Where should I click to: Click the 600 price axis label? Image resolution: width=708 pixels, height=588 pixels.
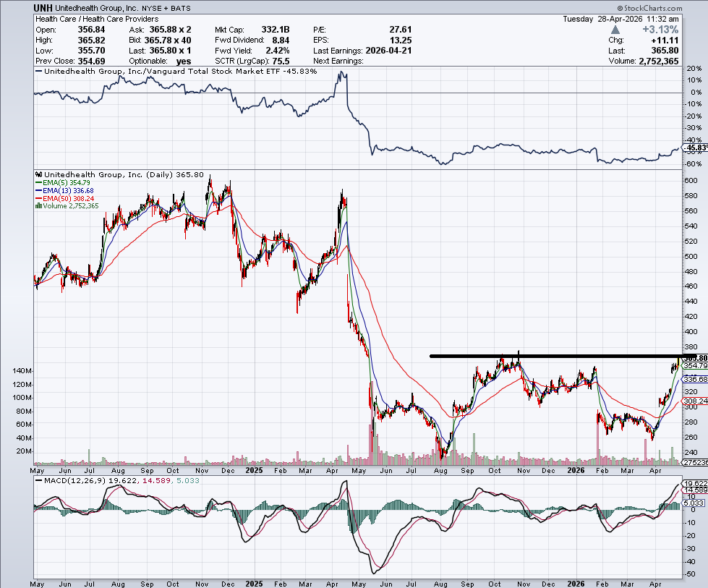click(x=691, y=180)
